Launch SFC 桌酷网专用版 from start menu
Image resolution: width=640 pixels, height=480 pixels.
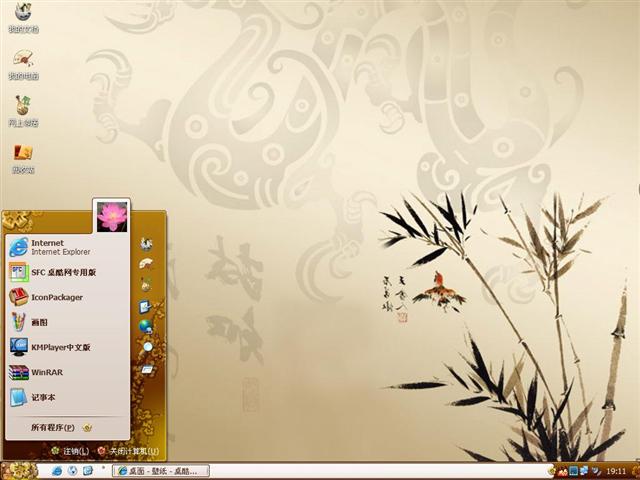tap(67, 272)
